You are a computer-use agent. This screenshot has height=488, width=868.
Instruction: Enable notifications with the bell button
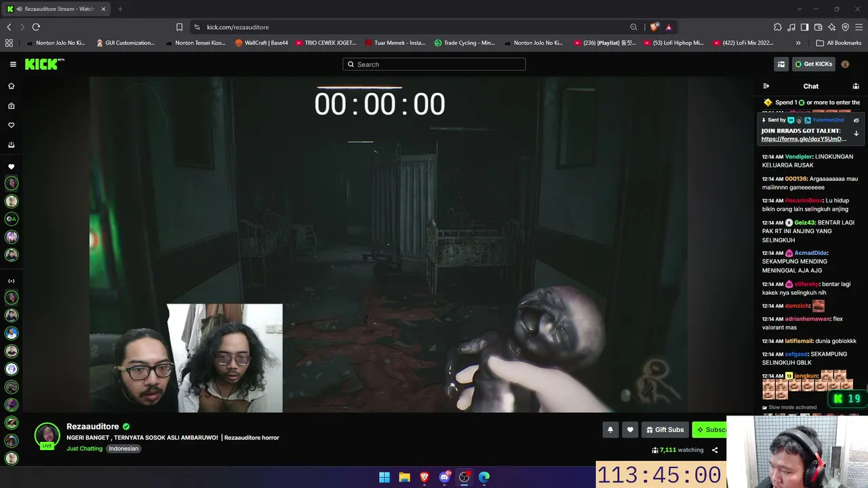pos(610,430)
